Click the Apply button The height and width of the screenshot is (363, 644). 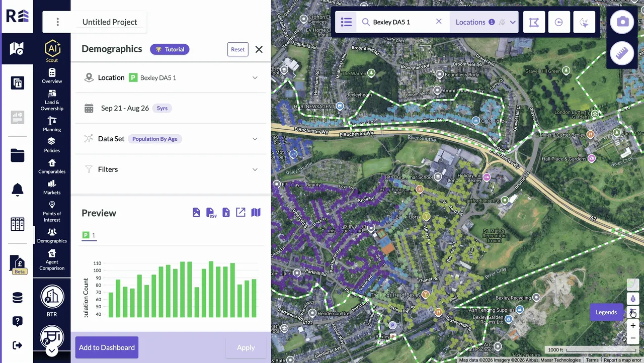click(x=246, y=347)
